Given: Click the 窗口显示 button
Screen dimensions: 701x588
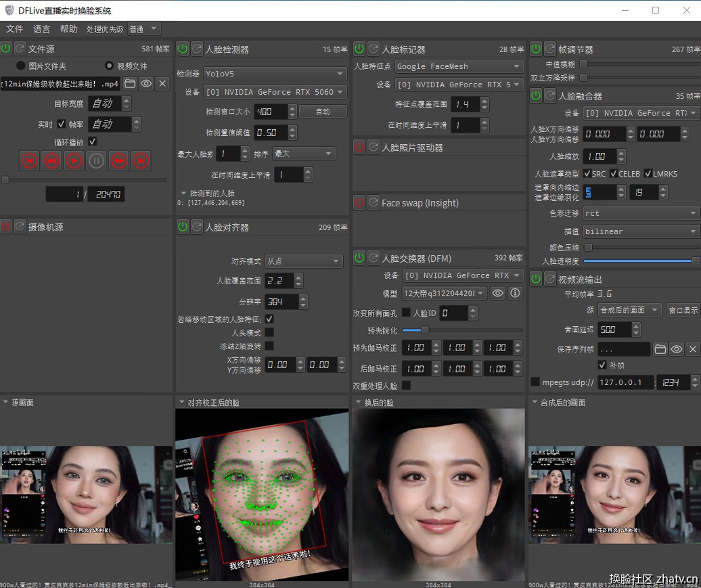Looking at the screenshot, I should (683, 309).
